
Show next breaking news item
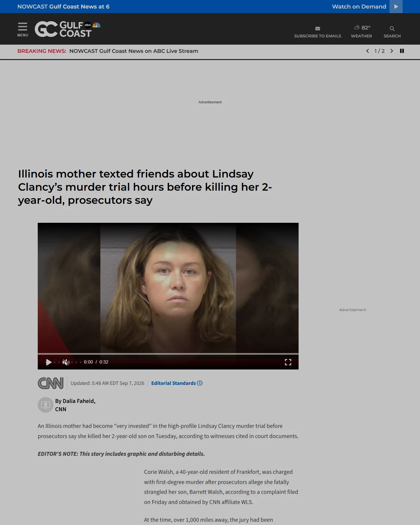coord(391,51)
